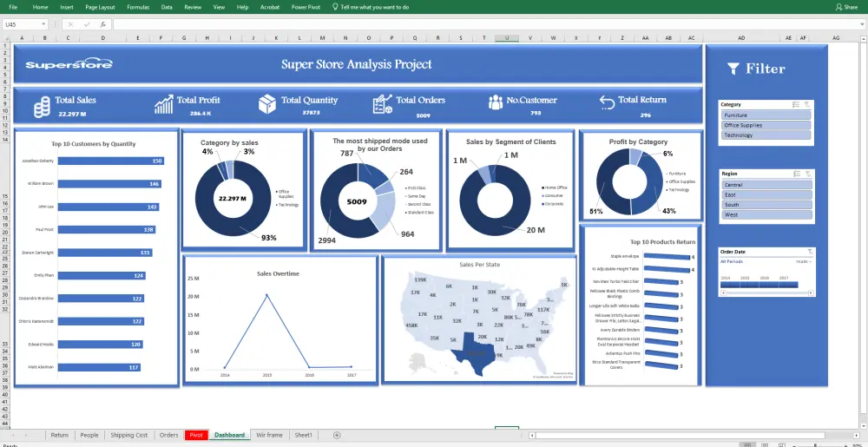Click the No.Customer people icon
The image size is (868, 447).
(x=496, y=102)
